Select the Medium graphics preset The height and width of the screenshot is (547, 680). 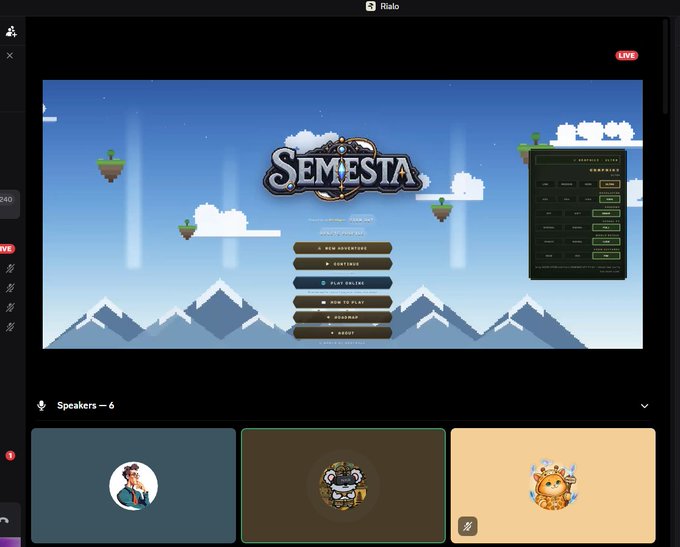click(x=567, y=184)
